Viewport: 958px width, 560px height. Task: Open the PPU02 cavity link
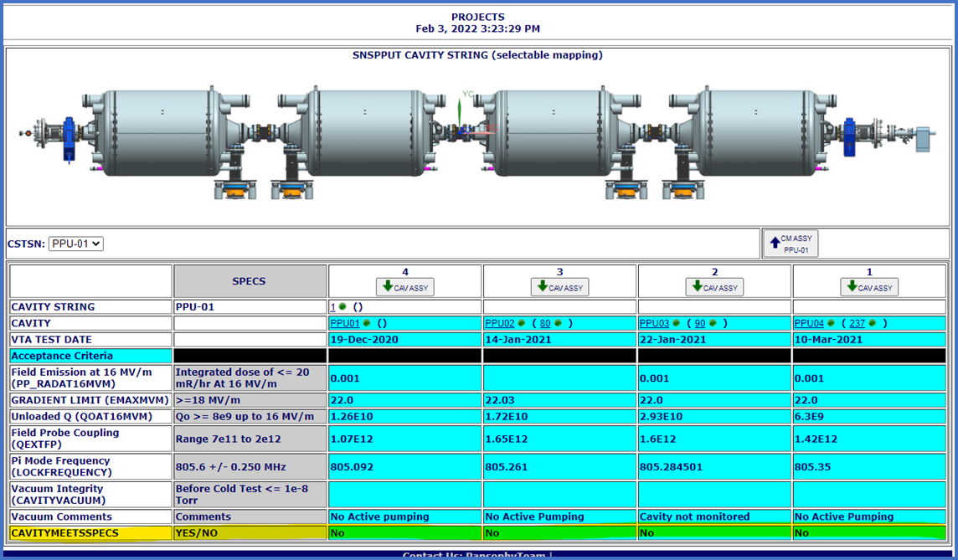pos(499,323)
